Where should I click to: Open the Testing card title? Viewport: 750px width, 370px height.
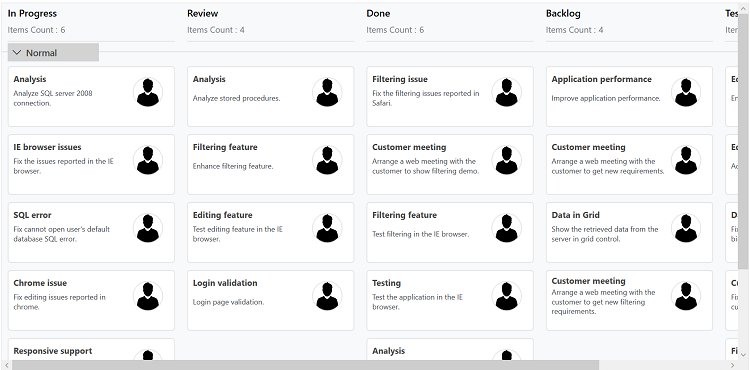(x=386, y=283)
